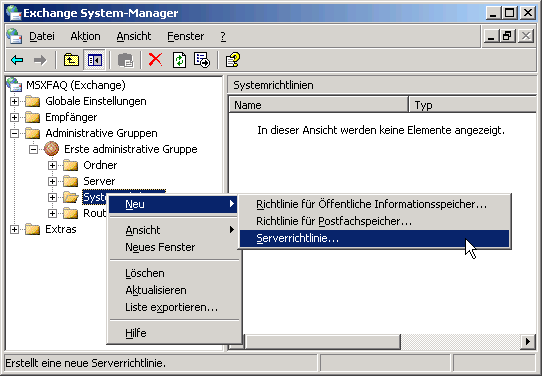Click the export list toolbar icon

pyautogui.click(x=202, y=60)
